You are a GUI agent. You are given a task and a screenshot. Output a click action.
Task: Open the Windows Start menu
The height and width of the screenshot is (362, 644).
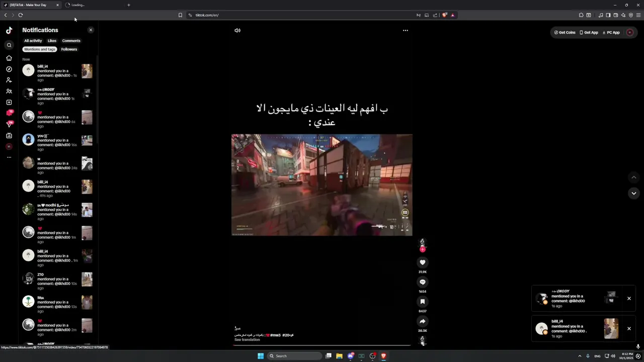tap(261, 356)
